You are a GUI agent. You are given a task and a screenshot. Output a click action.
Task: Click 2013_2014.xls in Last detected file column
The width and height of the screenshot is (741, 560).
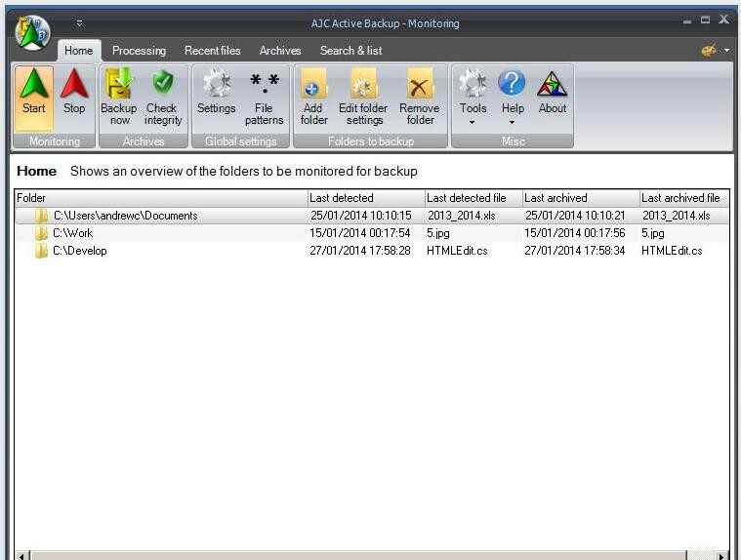tap(461, 216)
